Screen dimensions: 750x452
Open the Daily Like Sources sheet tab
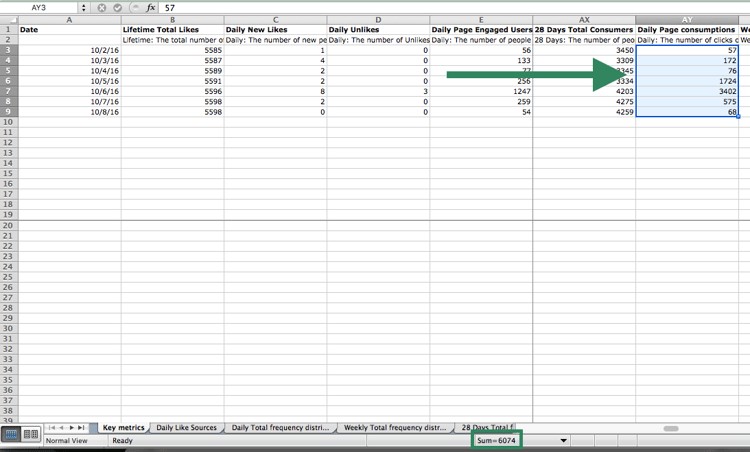pyautogui.click(x=186, y=428)
